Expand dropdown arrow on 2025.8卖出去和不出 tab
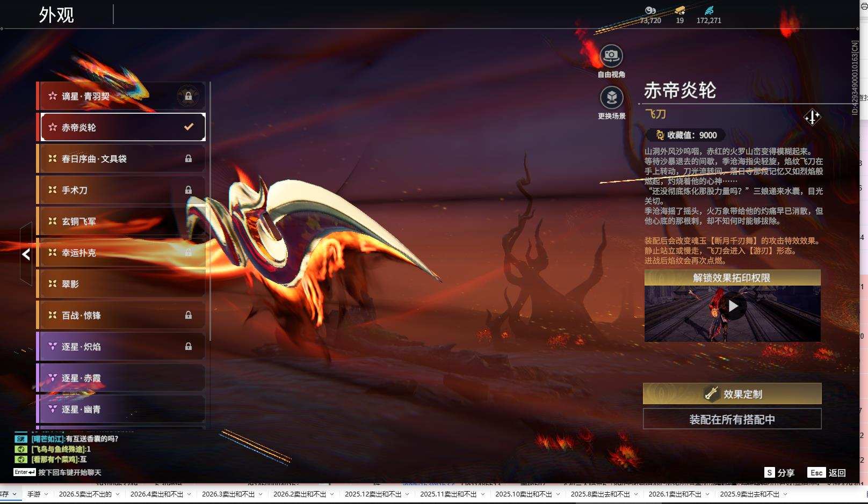The width and height of the screenshot is (868, 504). pos(636,494)
